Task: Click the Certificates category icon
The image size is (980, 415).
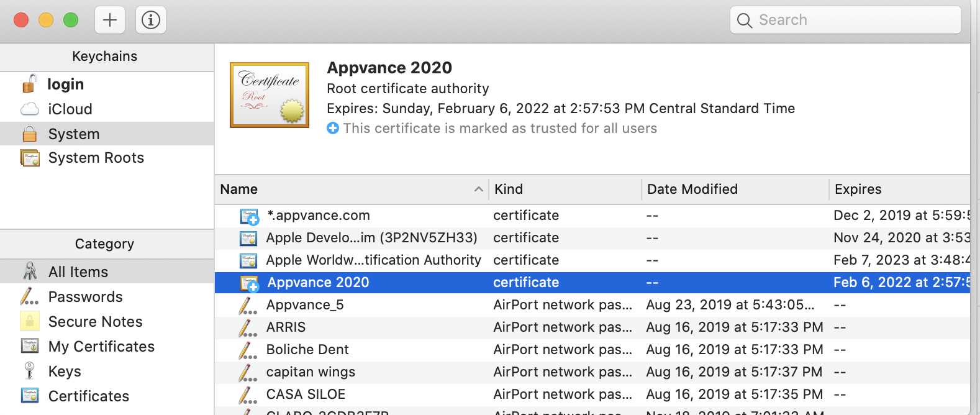Action: [30, 396]
